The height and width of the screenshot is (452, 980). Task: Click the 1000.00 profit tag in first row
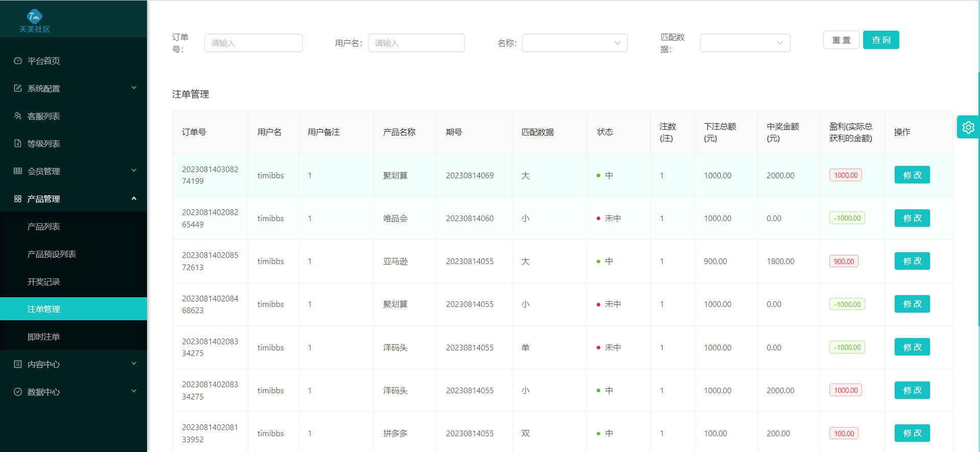pos(846,175)
